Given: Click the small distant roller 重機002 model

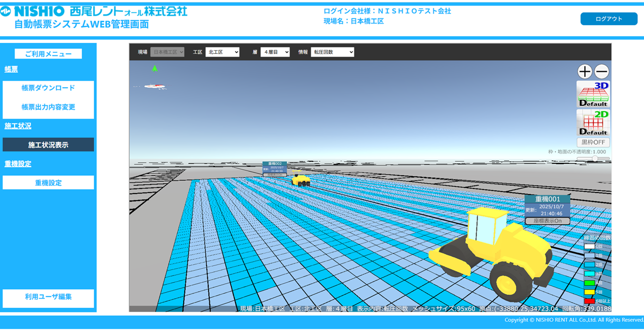Looking at the screenshot, I should pos(301,179).
